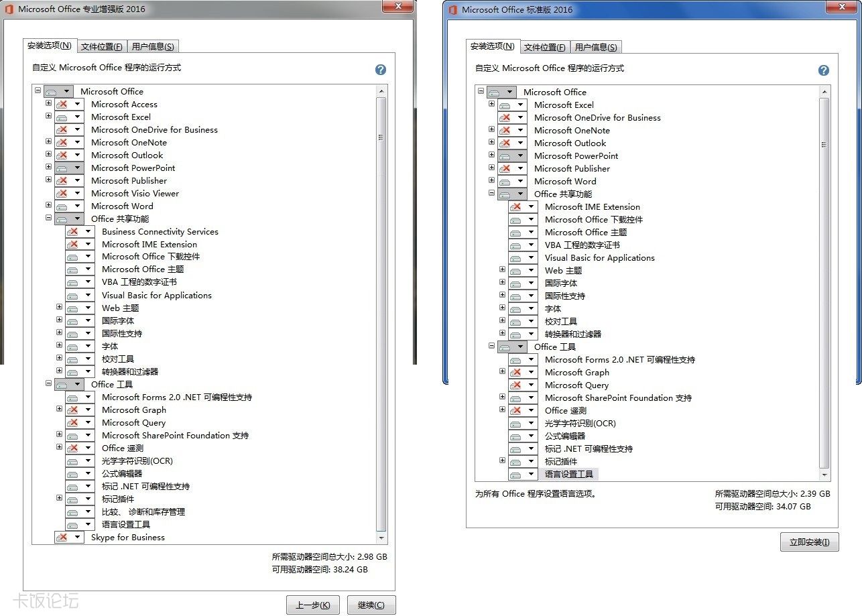Screen dimensions: 862x616
Task: Open install-state dropdown for Business Connectivity Services
Action: (88, 231)
